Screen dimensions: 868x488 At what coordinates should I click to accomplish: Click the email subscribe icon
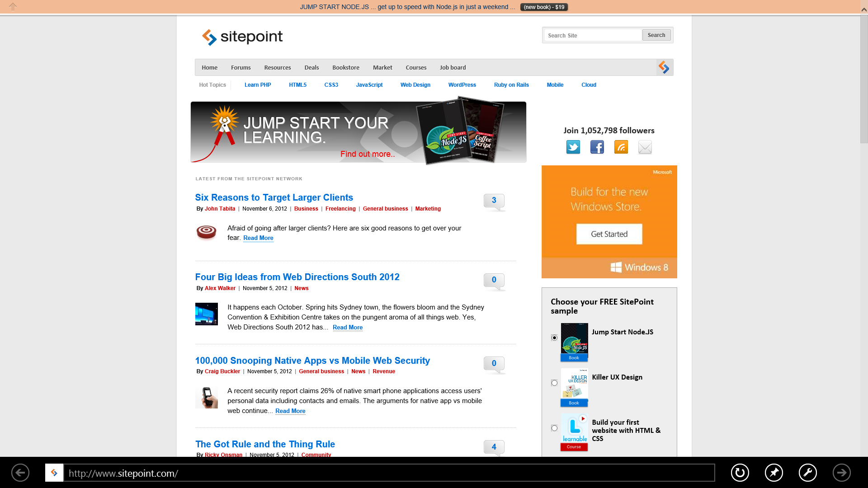[x=644, y=146]
